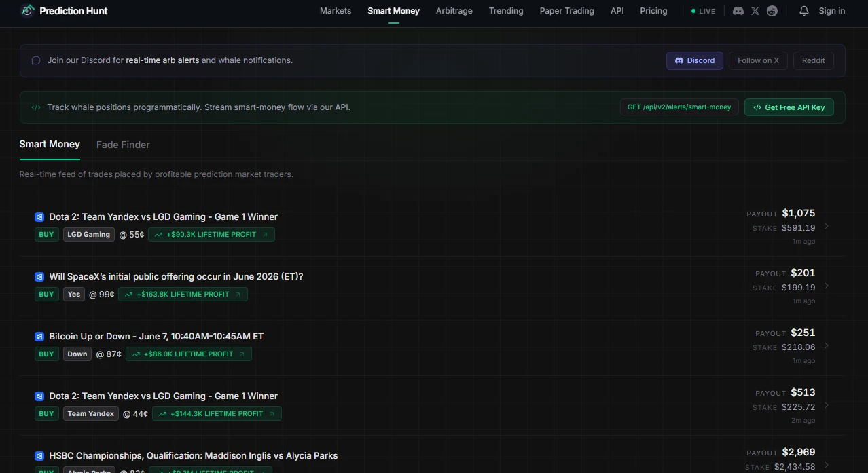Open Bitcoin Up or Down market title

point(156,337)
